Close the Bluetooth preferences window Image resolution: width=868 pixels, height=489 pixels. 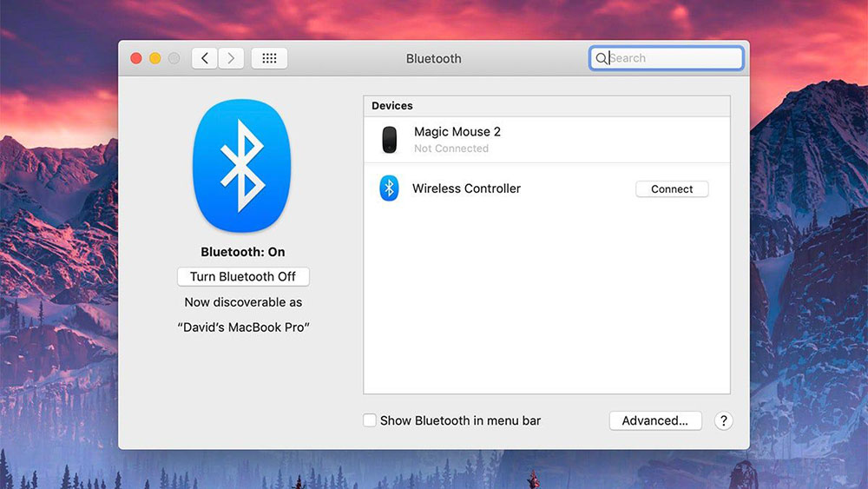pos(136,58)
